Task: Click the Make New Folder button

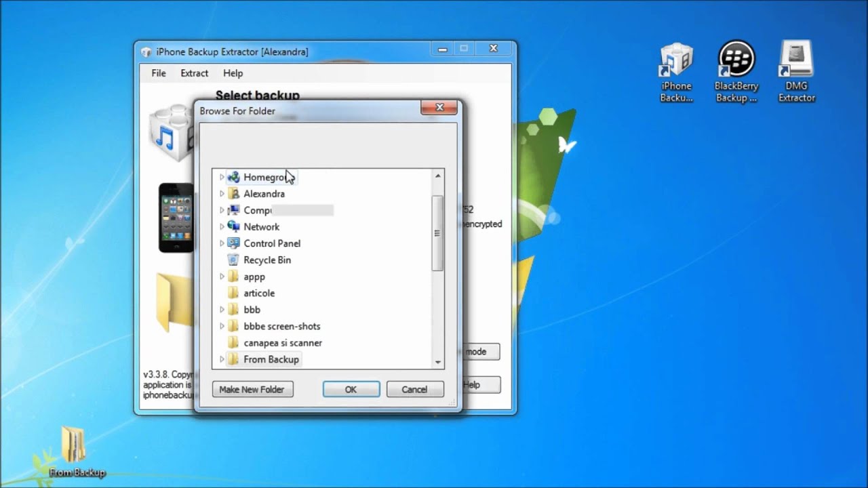Action: coord(252,390)
